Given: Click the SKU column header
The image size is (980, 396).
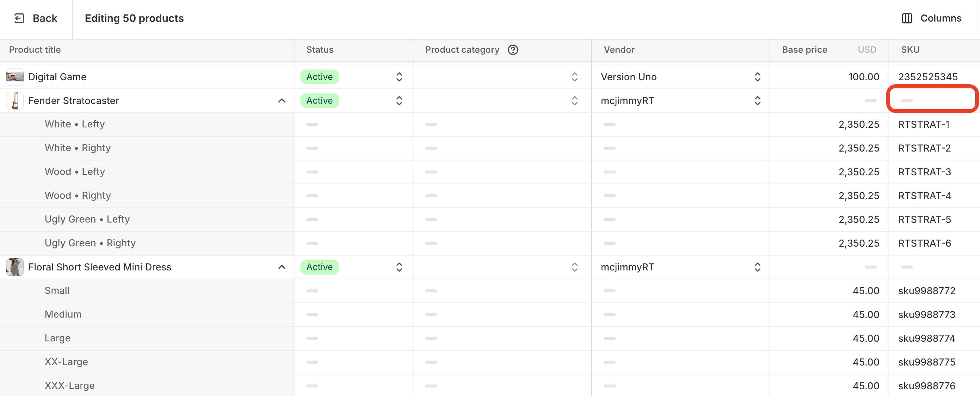Looking at the screenshot, I should coord(910,50).
